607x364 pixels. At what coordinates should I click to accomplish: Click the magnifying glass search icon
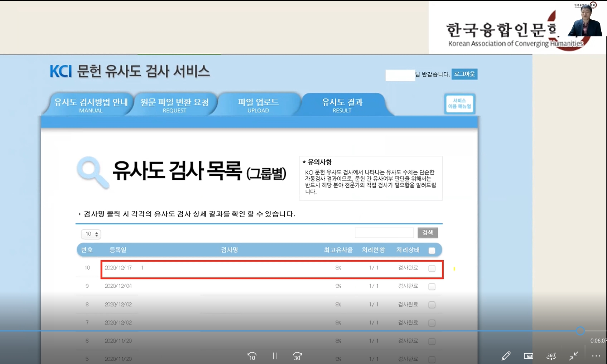tap(93, 173)
